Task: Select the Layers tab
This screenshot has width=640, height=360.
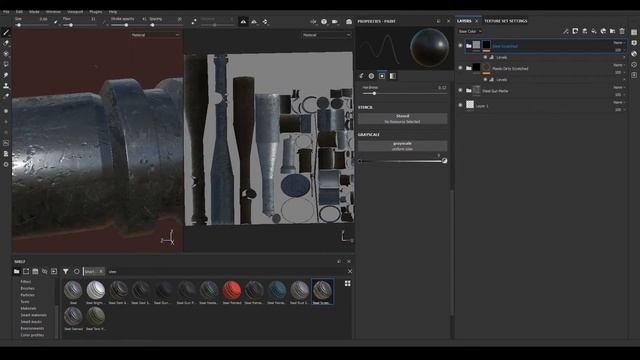Action: [x=464, y=21]
